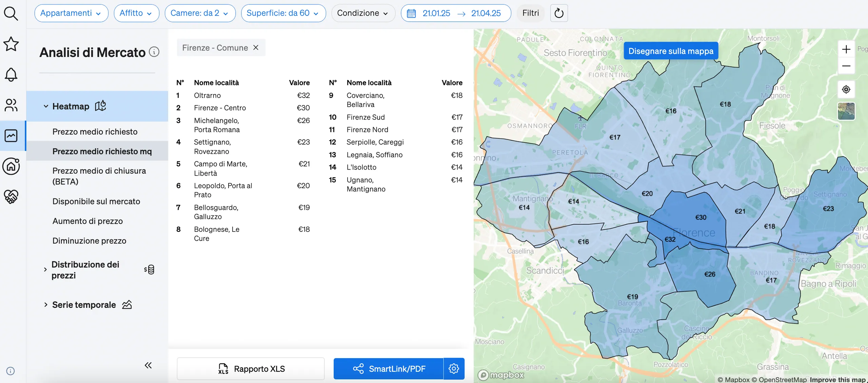
Task: Open the Camere: da 2 dropdown
Action: [200, 13]
